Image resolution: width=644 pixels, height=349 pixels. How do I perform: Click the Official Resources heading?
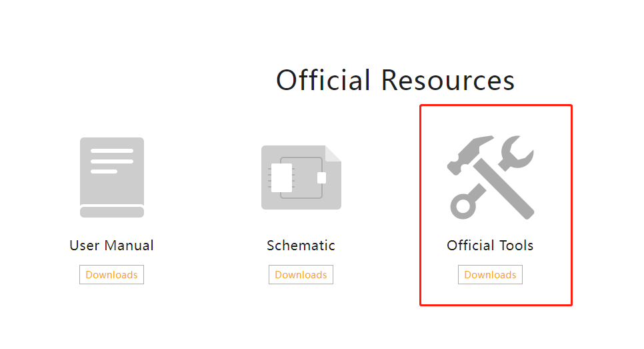tap(395, 80)
